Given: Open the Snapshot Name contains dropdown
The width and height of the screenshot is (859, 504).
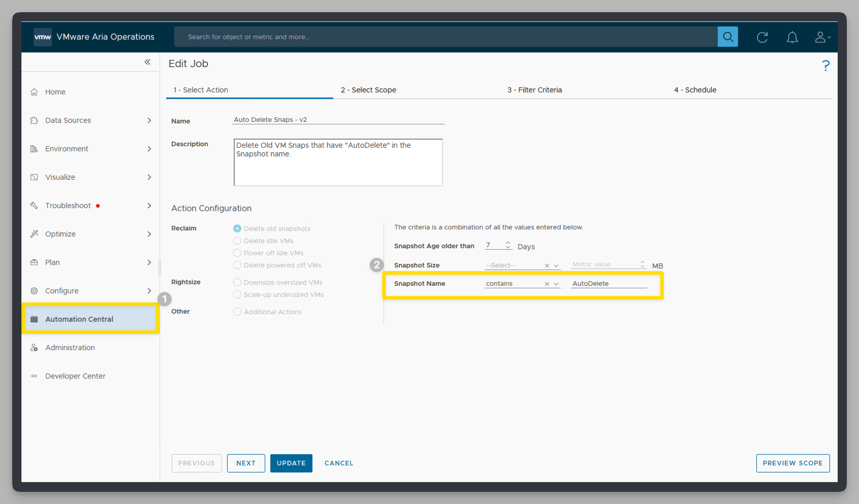Looking at the screenshot, I should click(x=556, y=284).
